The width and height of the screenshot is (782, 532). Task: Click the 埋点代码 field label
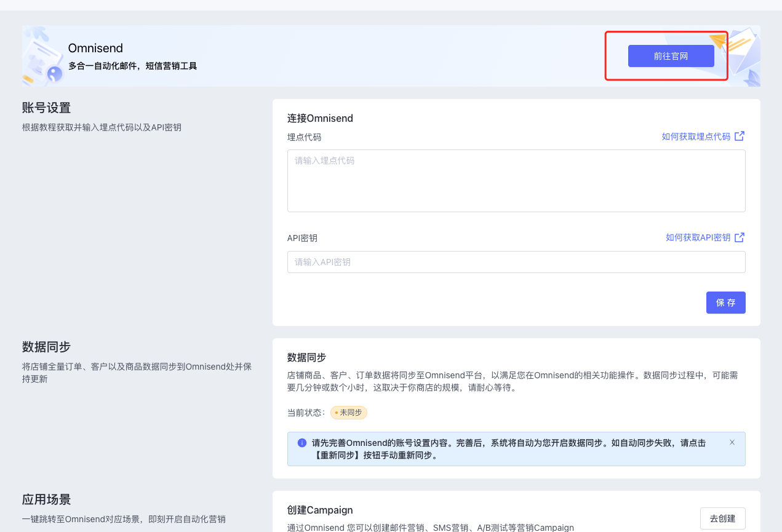304,137
